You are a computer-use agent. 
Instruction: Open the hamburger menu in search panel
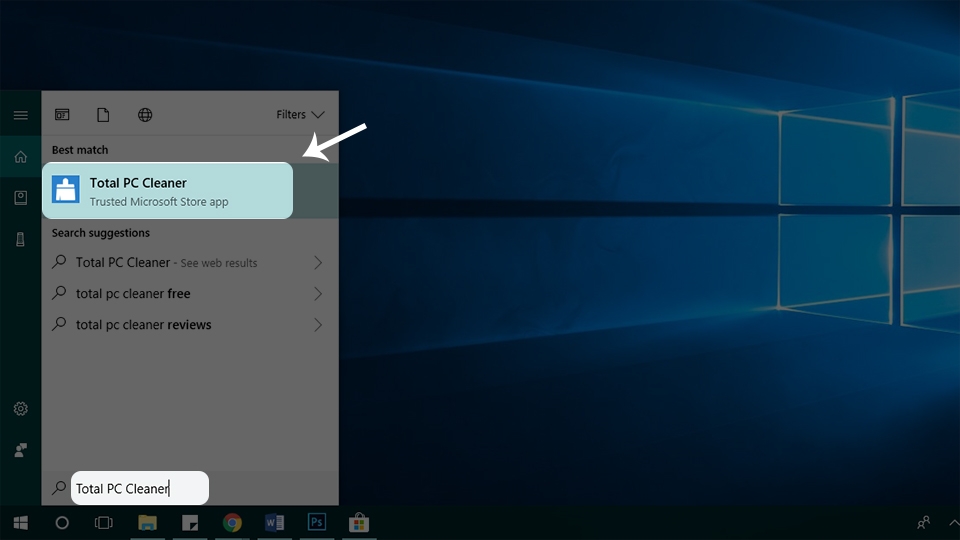pyautogui.click(x=20, y=115)
